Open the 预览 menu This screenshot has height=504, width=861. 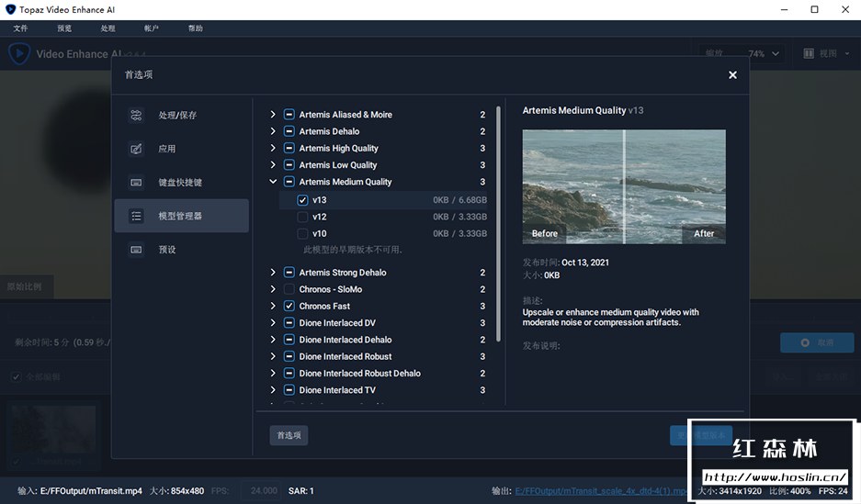tap(64, 28)
